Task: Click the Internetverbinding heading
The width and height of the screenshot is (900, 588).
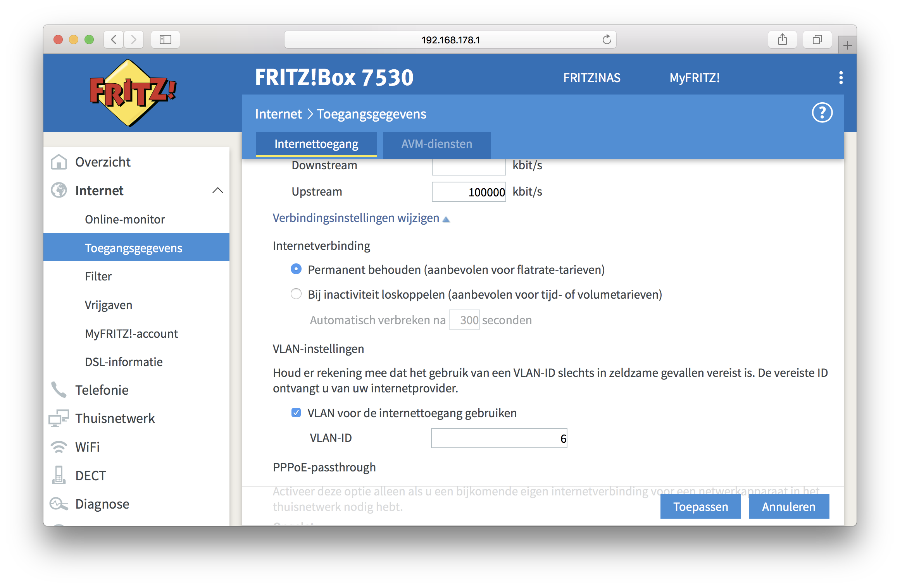Action: [x=321, y=246]
